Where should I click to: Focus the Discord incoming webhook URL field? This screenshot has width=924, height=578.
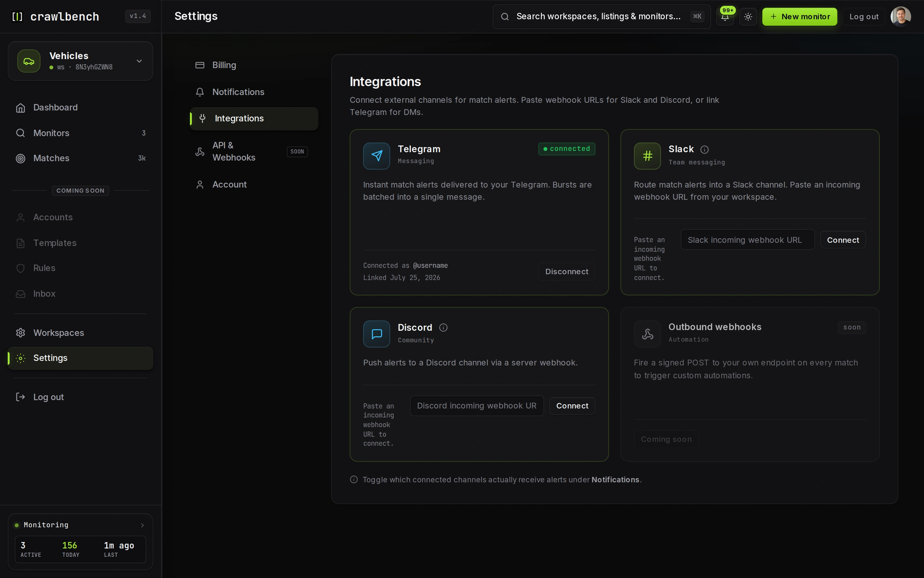(x=476, y=406)
